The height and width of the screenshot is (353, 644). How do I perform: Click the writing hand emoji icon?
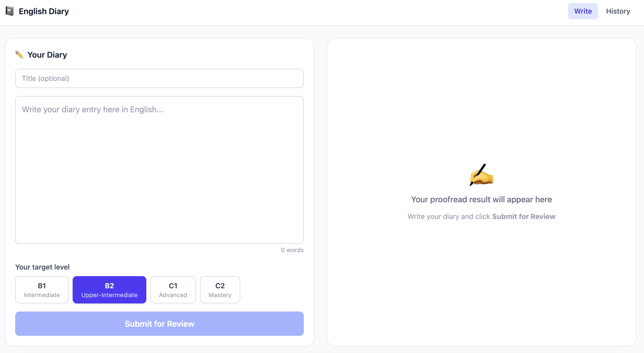pyautogui.click(x=481, y=175)
